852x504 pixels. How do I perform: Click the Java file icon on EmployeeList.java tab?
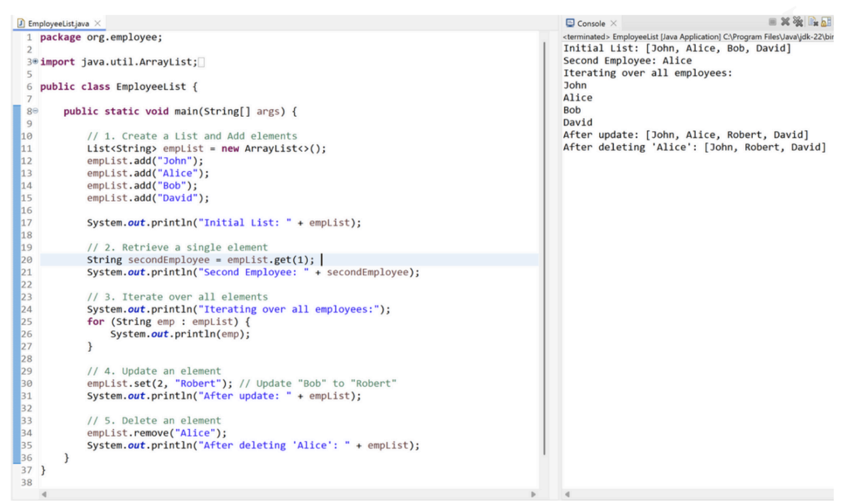click(x=19, y=23)
